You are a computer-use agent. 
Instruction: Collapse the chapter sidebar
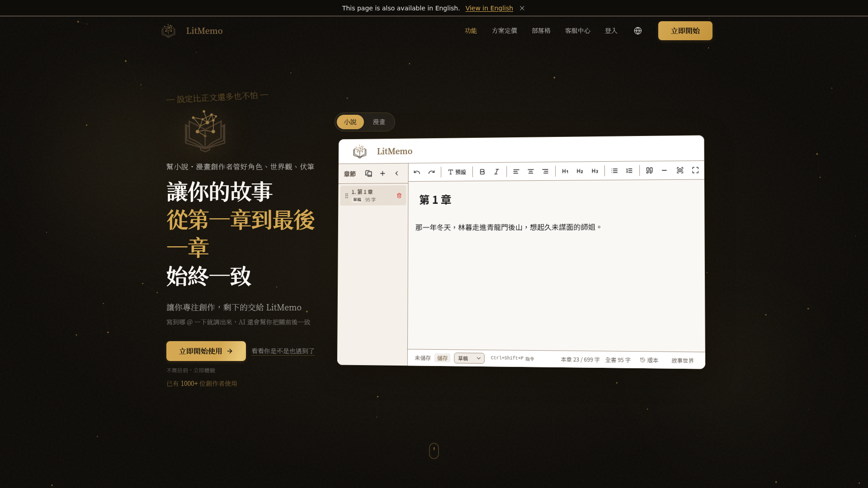397,174
